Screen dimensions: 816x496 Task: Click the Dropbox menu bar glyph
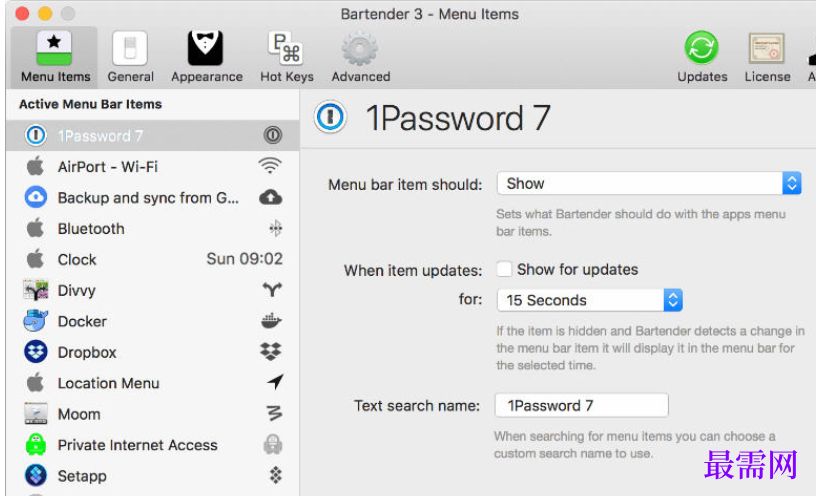tap(271, 351)
